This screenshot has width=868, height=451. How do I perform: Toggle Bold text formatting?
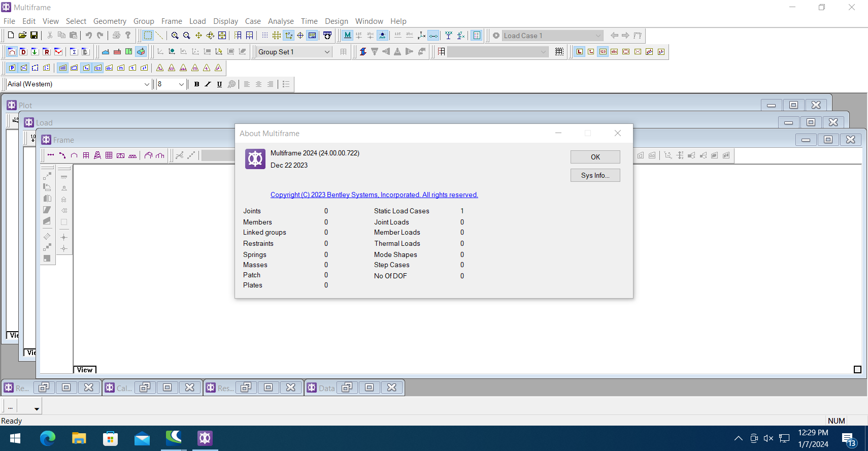[196, 84]
